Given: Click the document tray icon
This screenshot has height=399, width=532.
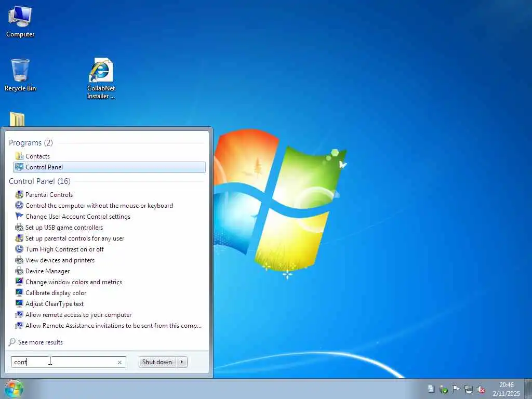Looking at the screenshot, I should [x=431, y=389].
